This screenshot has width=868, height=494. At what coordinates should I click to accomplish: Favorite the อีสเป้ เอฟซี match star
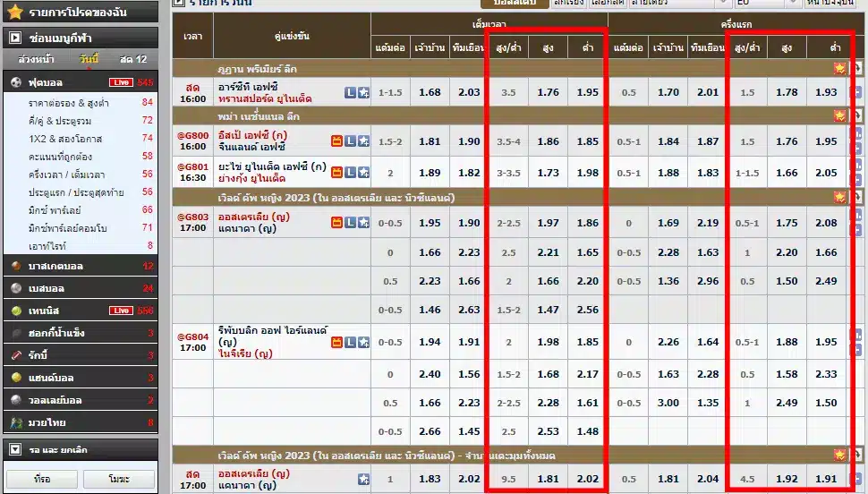[x=363, y=141]
